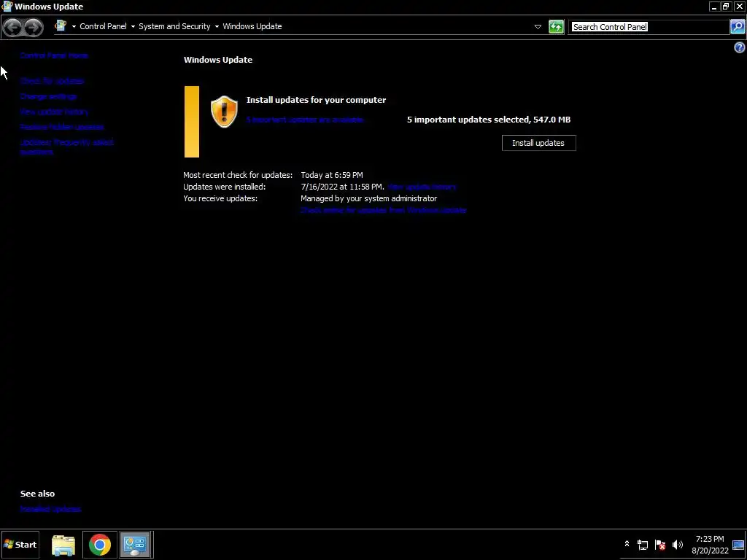Open Action Center flag icon
747x560 pixels.
click(x=660, y=545)
